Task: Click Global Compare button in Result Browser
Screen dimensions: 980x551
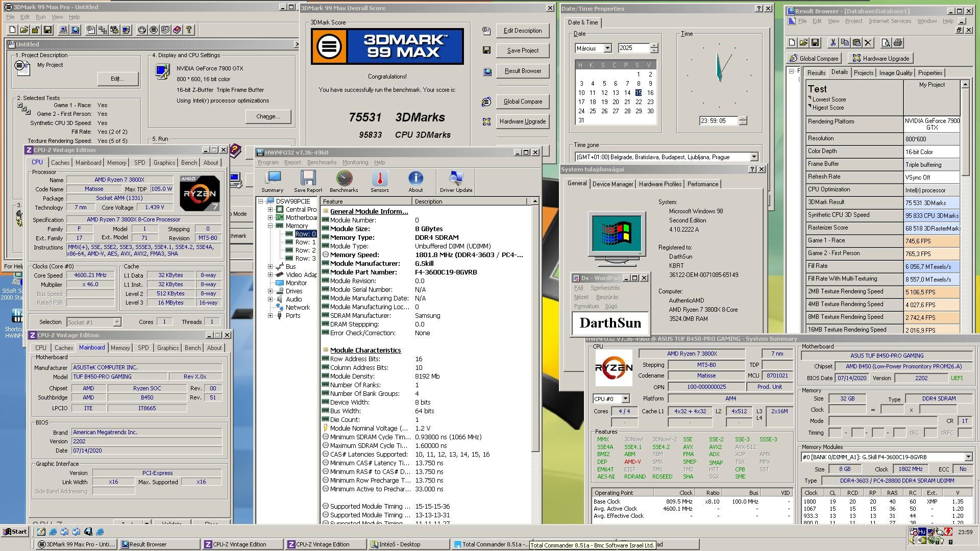Action: (814, 59)
